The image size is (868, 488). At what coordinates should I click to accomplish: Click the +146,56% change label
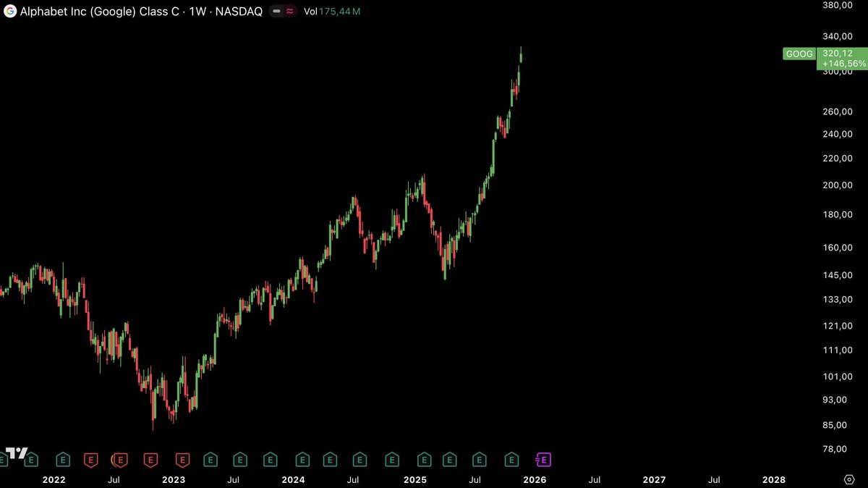pyautogui.click(x=844, y=64)
